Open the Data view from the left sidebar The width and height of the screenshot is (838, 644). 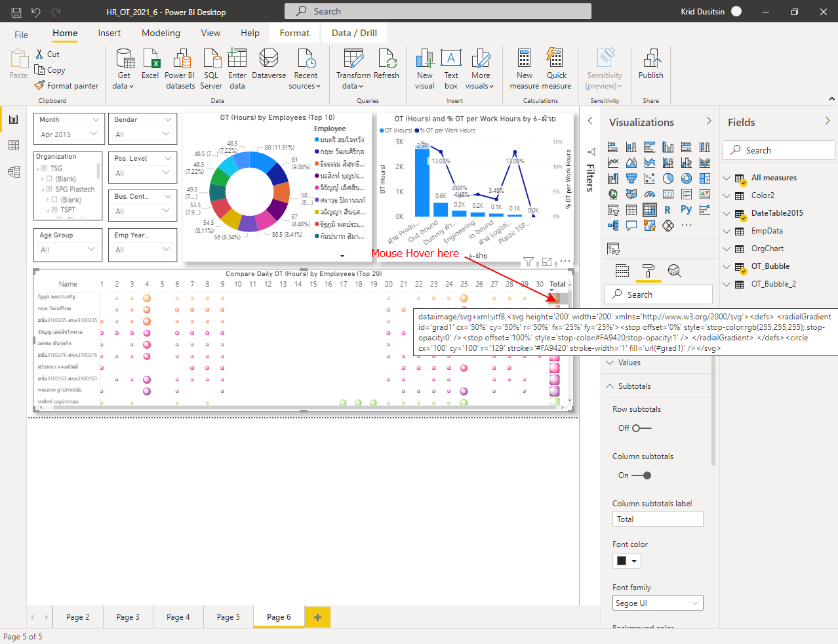click(x=13, y=146)
